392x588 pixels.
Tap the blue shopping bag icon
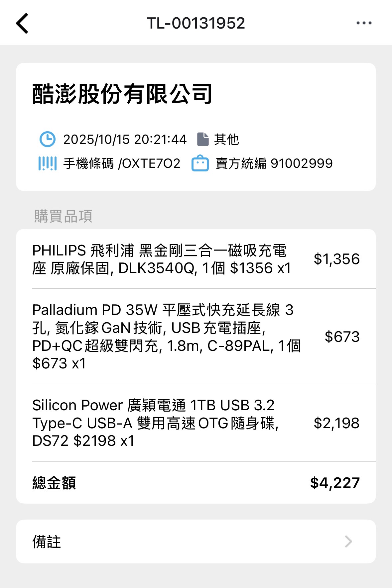click(200, 163)
